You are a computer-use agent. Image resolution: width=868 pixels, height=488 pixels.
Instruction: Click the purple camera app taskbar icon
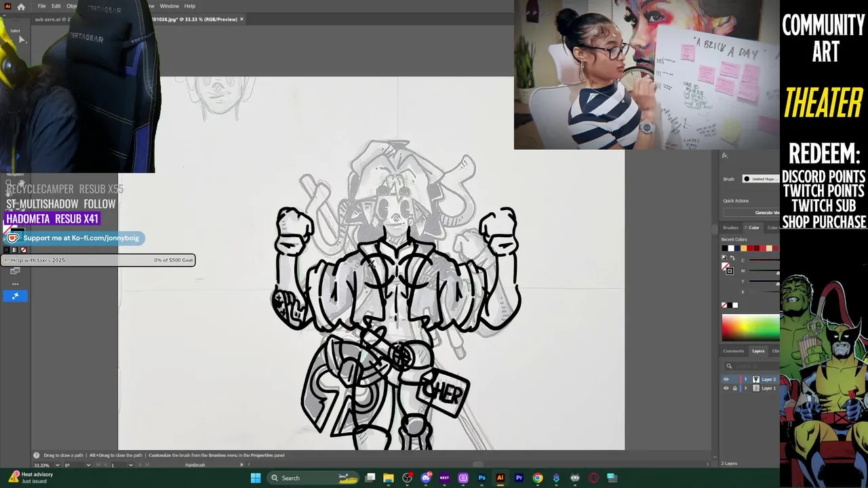[x=463, y=478]
